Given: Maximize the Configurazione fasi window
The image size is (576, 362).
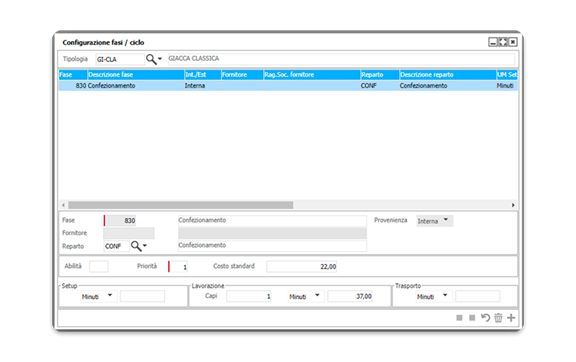Looking at the screenshot, I should 503,42.
